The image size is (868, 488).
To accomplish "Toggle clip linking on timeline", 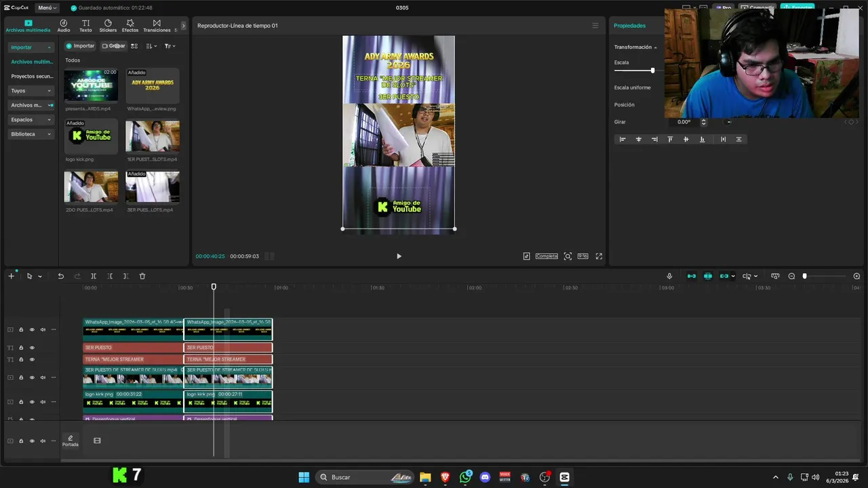I will 724,277.
